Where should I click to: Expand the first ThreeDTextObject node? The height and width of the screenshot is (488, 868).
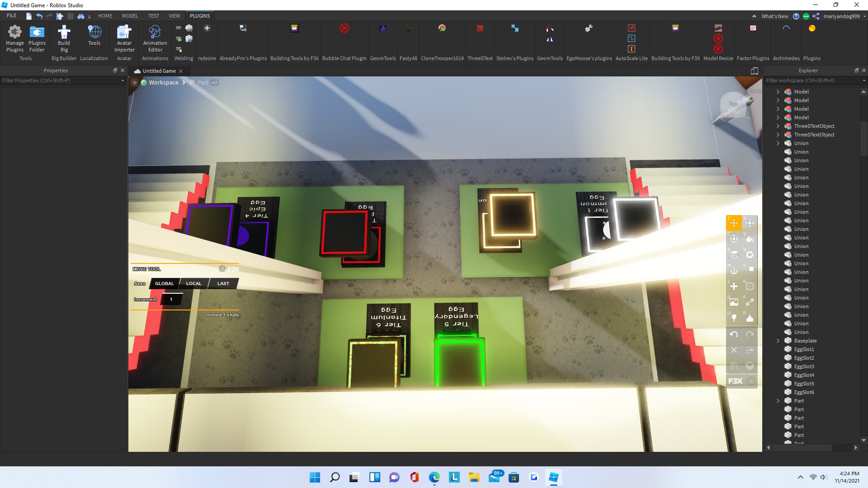(x=778, y=126)
